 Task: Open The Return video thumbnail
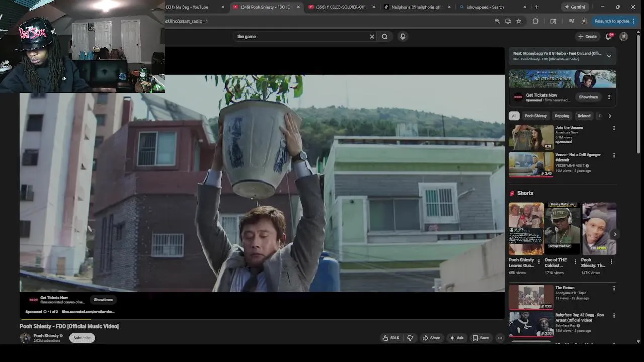531,297
